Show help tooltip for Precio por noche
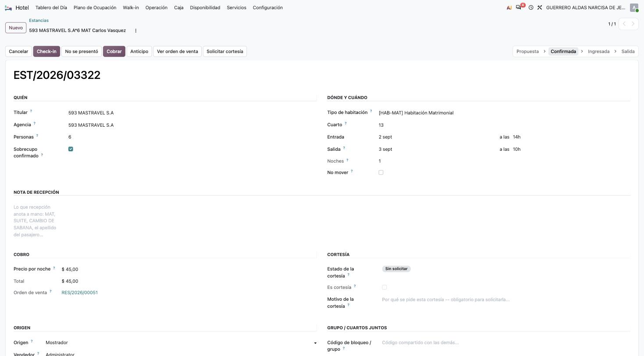The height and width of the screenshot is (356, 644). pyautogui.click(x=54, y=268)
